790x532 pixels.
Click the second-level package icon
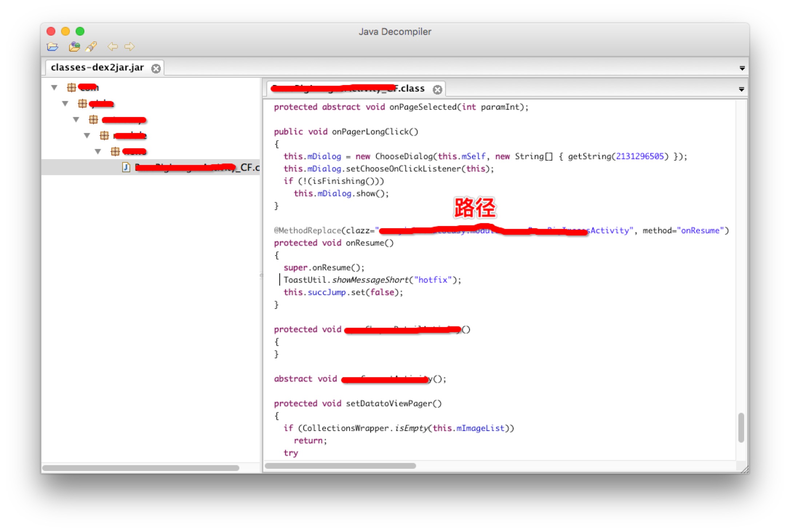tap(82, 104)
